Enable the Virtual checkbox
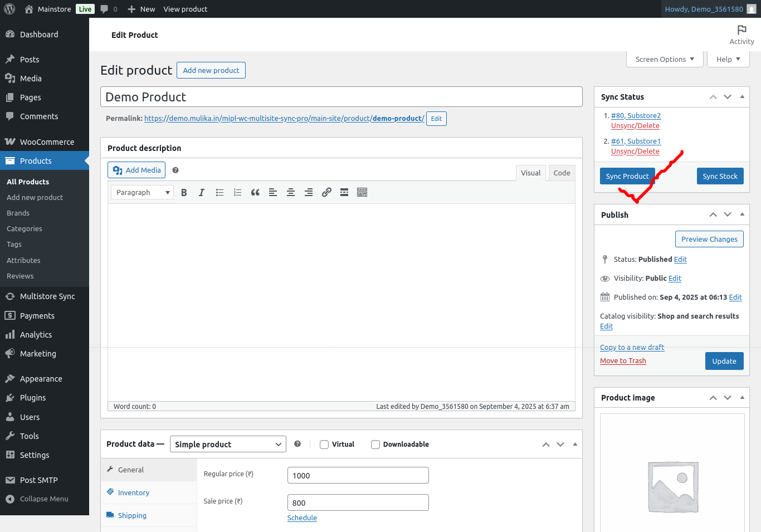761x532 pixels. 324,445
